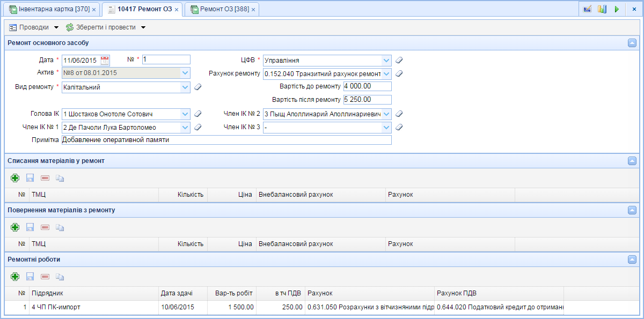Clear Рахунок ремонту with eraser icon
The image size is (644, 319).
[399, 73]
